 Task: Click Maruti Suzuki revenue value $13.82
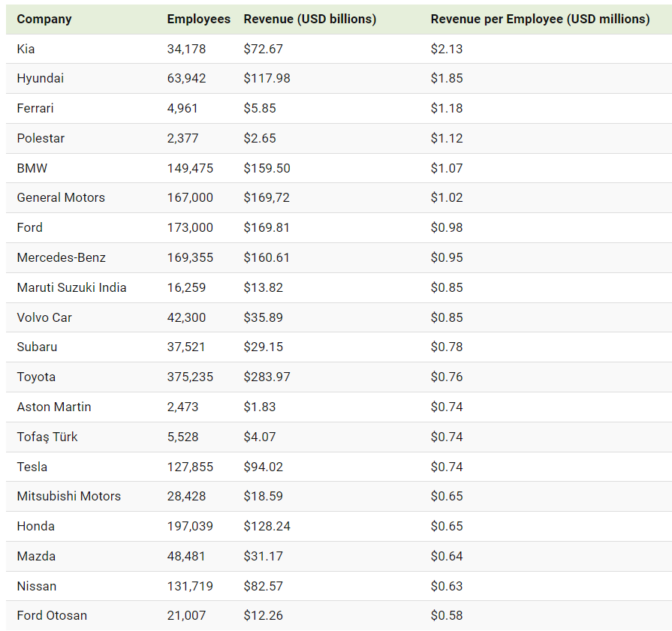coord(263,287)
